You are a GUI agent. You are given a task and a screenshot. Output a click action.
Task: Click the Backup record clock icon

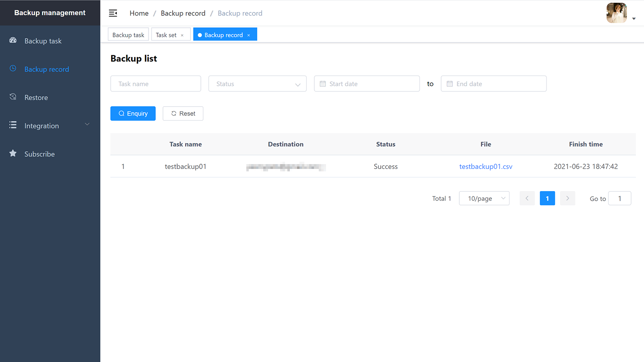point(13,69)
